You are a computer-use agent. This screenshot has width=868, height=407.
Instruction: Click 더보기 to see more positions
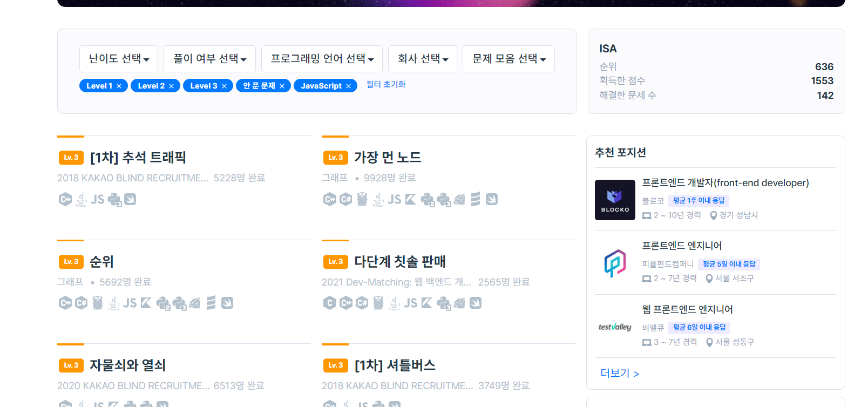[620, 373]
